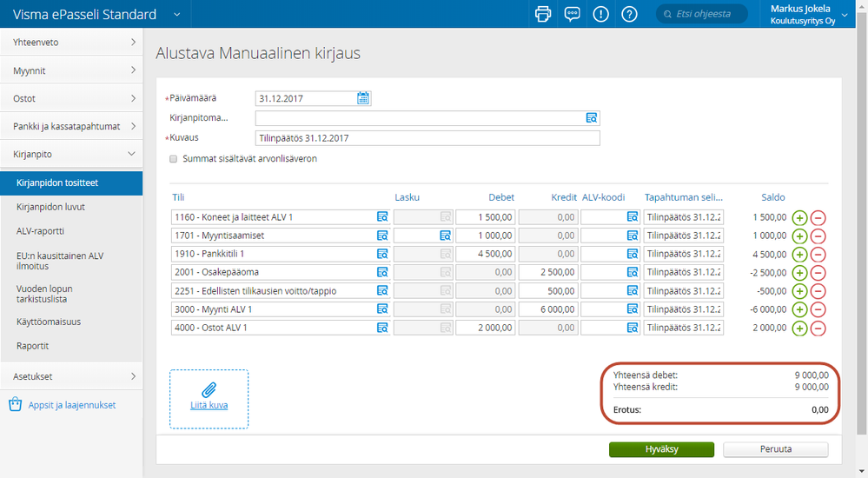
Task: Open the chat bubble icon
Action: 572,14
